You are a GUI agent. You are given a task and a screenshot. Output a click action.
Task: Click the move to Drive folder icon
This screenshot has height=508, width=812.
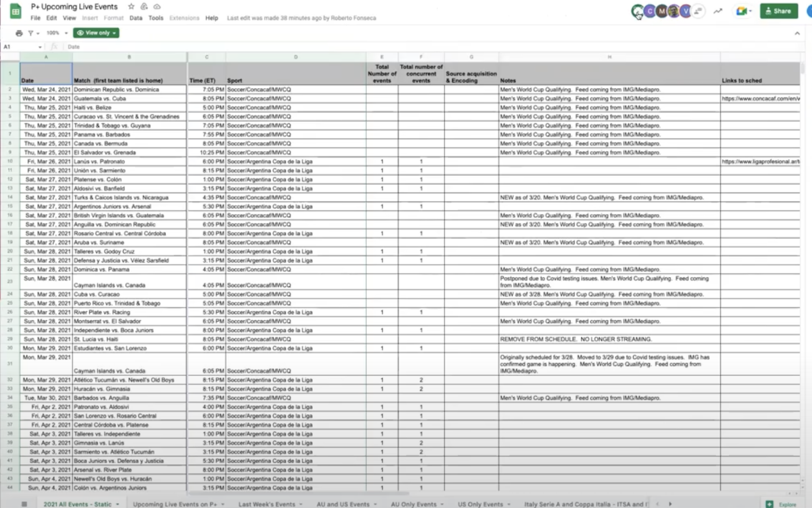pyautogui.click(x=144, y=7)
